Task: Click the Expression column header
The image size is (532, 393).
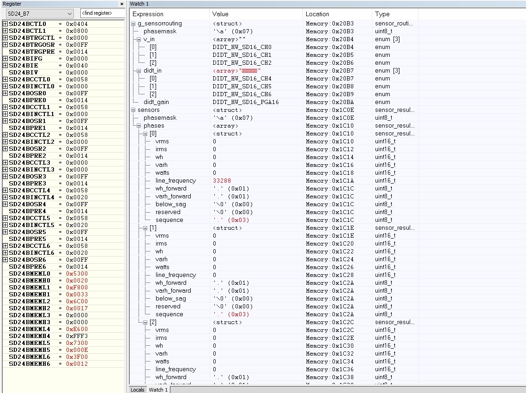Action: coord(169,14)
